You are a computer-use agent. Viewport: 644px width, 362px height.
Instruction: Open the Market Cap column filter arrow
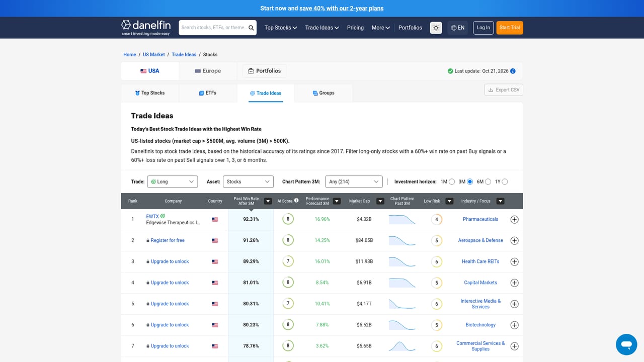(380, 201)
